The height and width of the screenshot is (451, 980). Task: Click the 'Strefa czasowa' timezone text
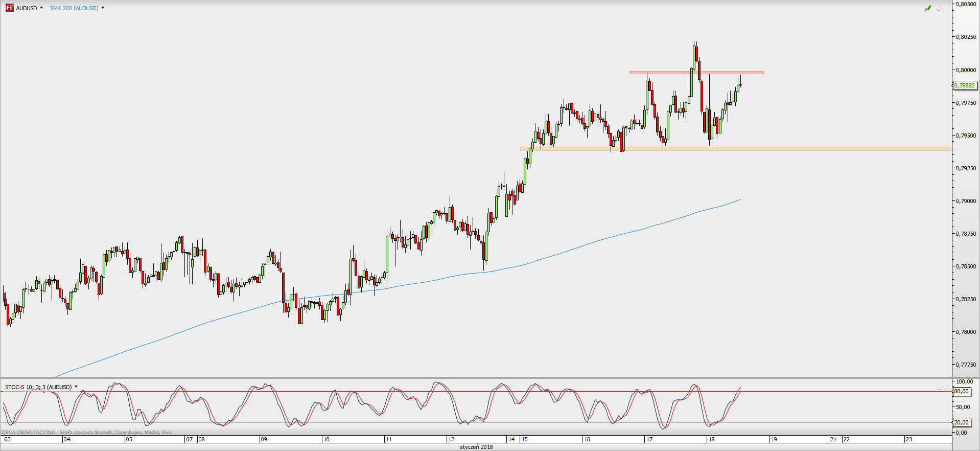(x=116, y=432)
